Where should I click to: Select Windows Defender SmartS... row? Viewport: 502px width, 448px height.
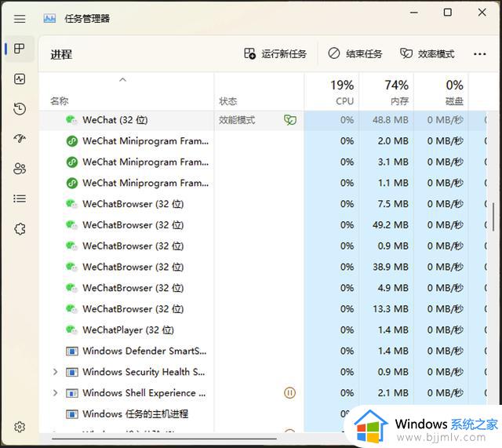pos(263,351)
